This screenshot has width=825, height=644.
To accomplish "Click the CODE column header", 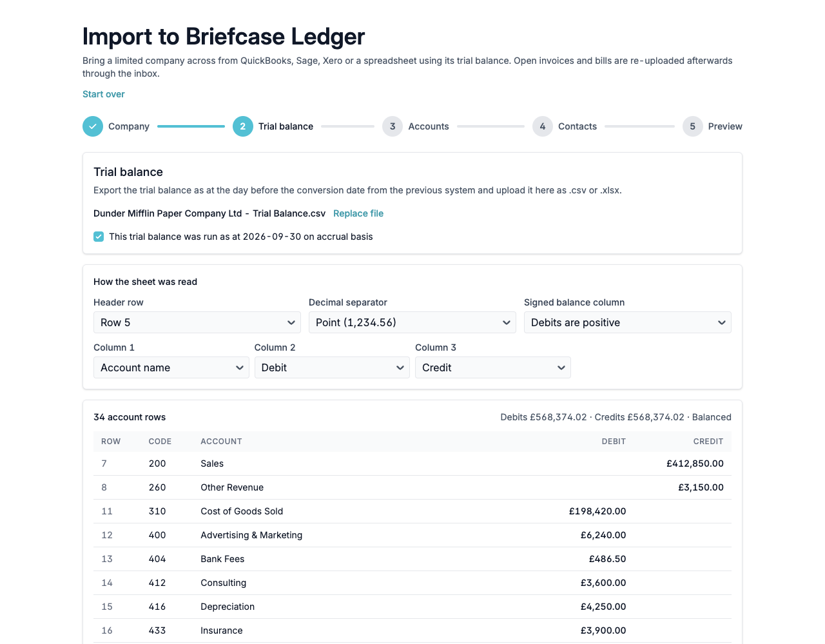I will [160, 442].
